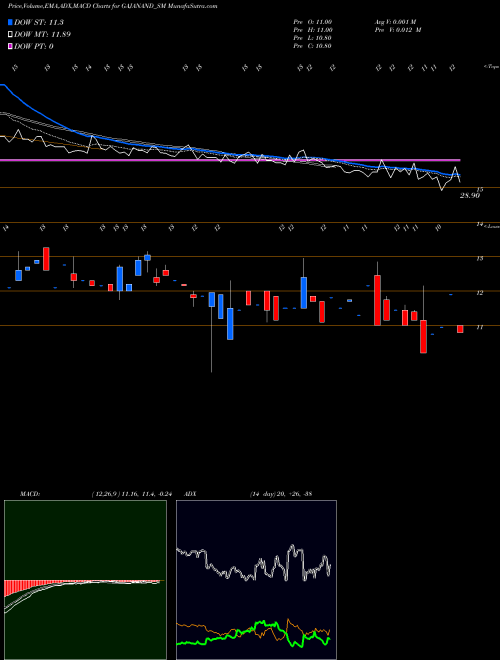Screen dimensions: 500x660
Task: Click the 'Pre H: 11.00' value
Action: click(313, 30)
